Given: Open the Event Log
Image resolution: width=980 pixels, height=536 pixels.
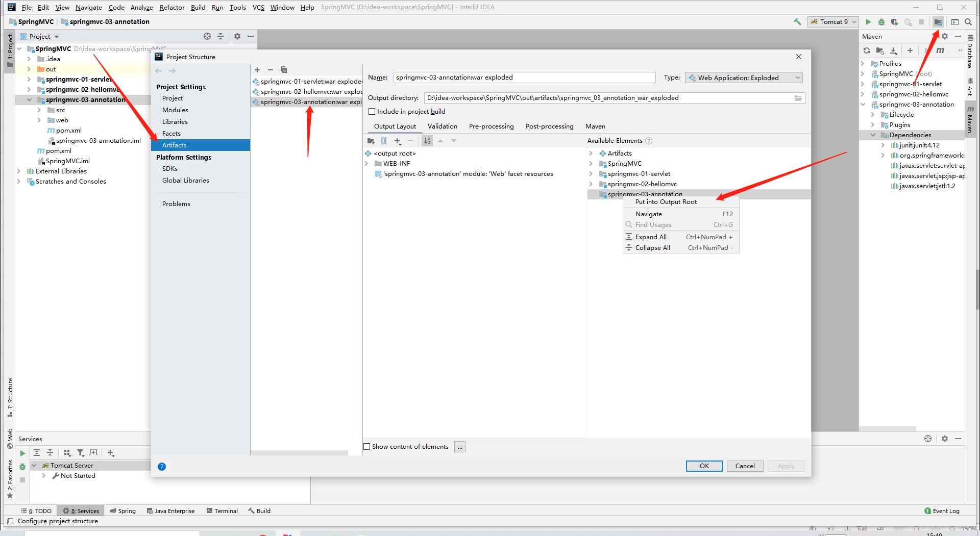Looking at the screenshot, I should [942, 511].
